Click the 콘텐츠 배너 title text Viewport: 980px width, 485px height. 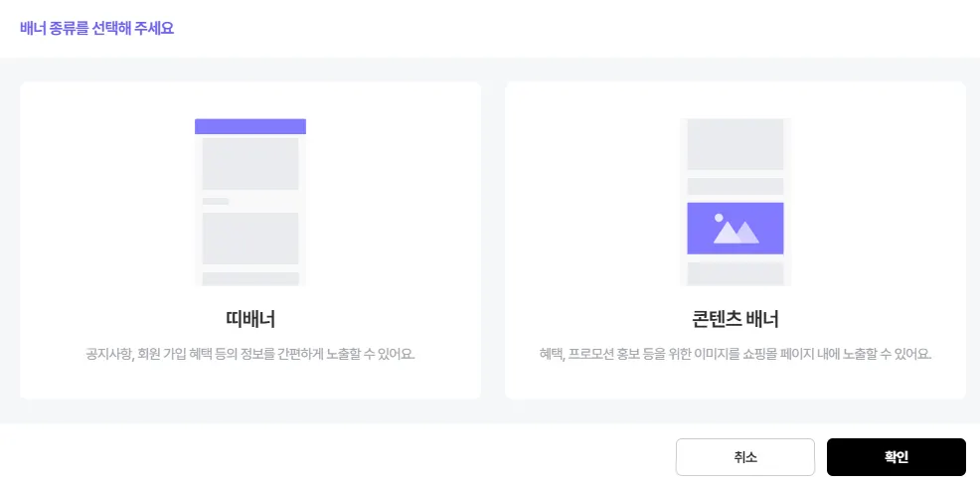735,320
